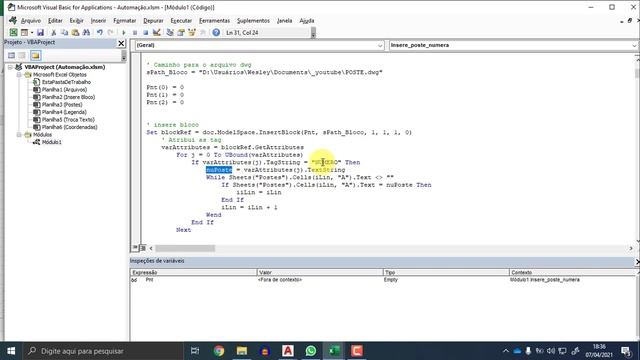The image size is (640, 360).
Task: Click the Break (pause) icon
Action: 135,32
